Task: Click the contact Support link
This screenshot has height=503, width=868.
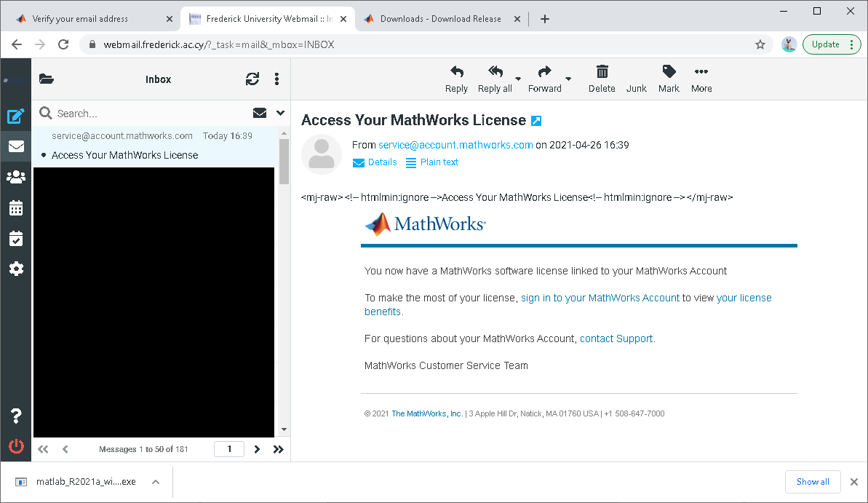Action: [616, 338]
